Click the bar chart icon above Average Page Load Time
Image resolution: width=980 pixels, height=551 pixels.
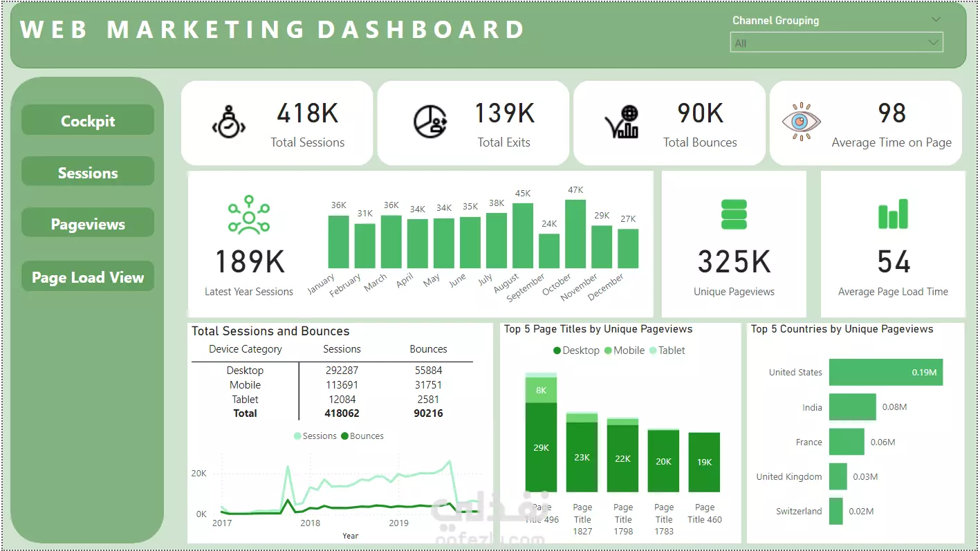[x=893, y=214]
